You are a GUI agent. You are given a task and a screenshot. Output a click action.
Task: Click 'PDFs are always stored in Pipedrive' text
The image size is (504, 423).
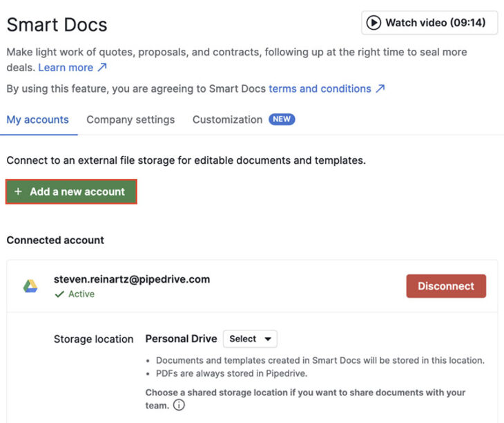231,373
